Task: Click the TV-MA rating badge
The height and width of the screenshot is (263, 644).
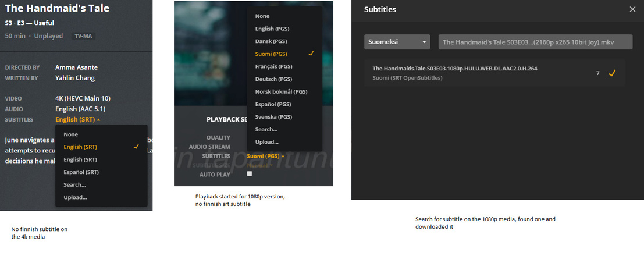Action: click(x=83, y=36)
